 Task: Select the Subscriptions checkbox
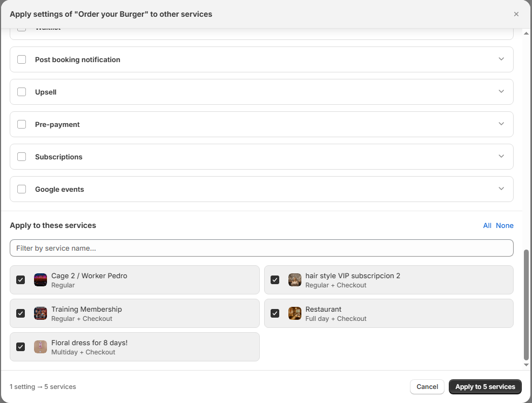coord(22,157)
